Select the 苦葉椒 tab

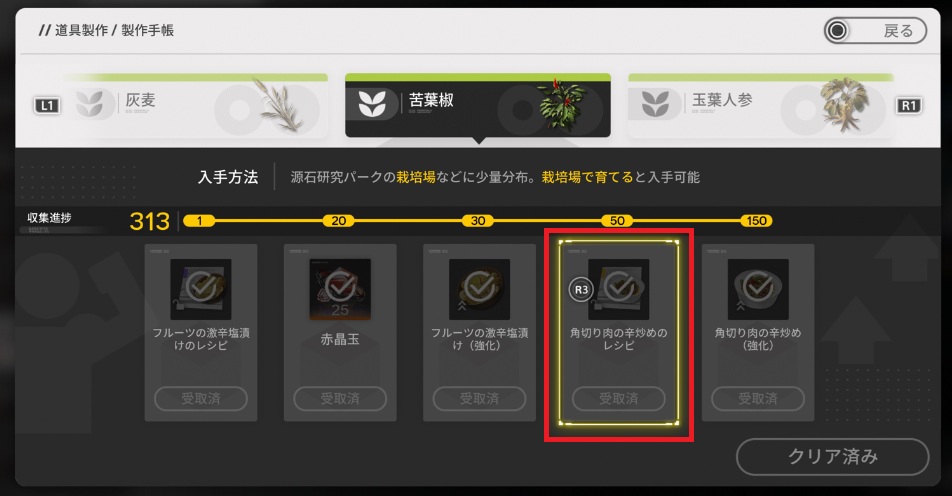(x=478, y=106)
